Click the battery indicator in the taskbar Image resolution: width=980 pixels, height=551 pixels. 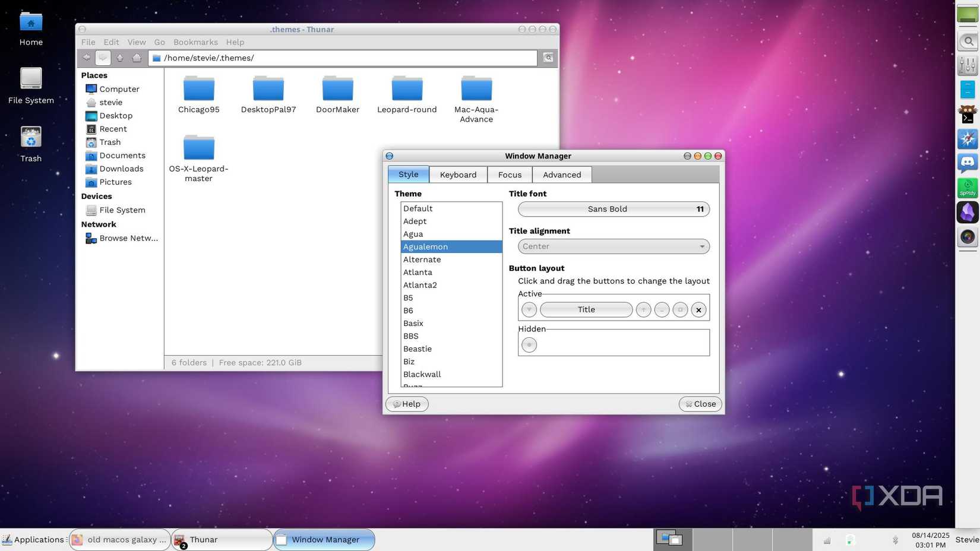pyautogui.click(x=849, y=540)
